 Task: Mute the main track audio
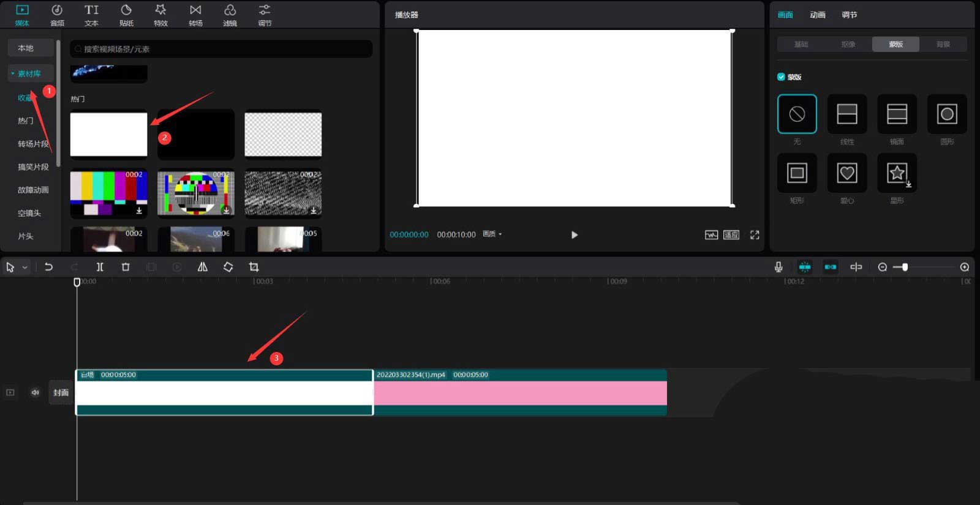coord(35,392)
